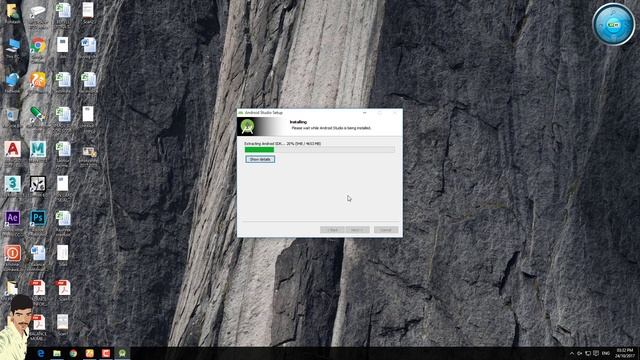Open the taskbar clock and date

(x=625, y=353)
